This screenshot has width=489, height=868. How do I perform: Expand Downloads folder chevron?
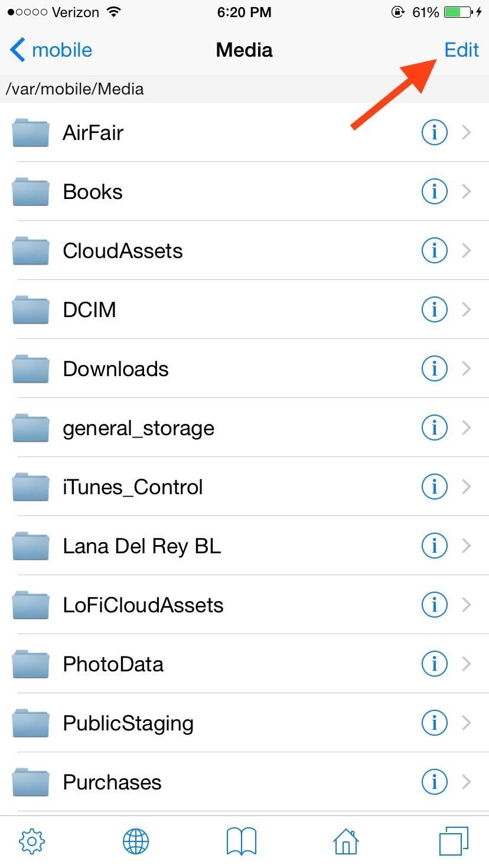[x=467, y=369]
